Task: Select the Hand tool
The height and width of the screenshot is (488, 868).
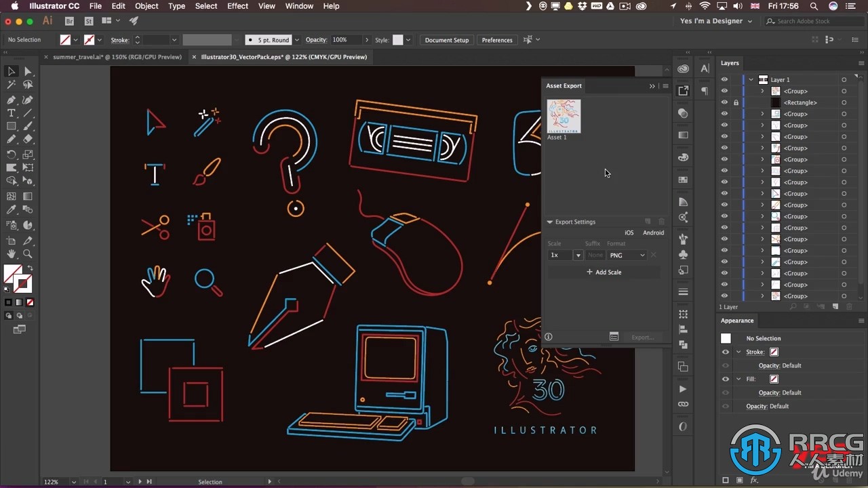Action: point(12,254)
